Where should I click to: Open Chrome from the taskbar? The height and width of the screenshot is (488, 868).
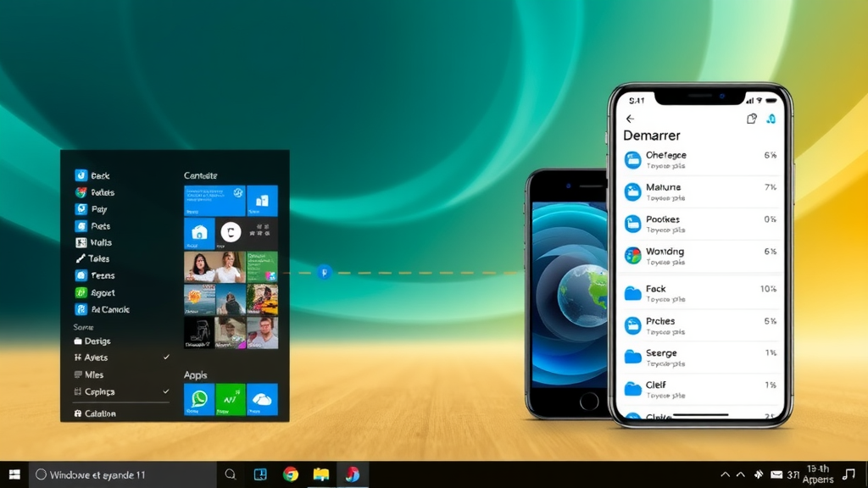pos(292,474)
